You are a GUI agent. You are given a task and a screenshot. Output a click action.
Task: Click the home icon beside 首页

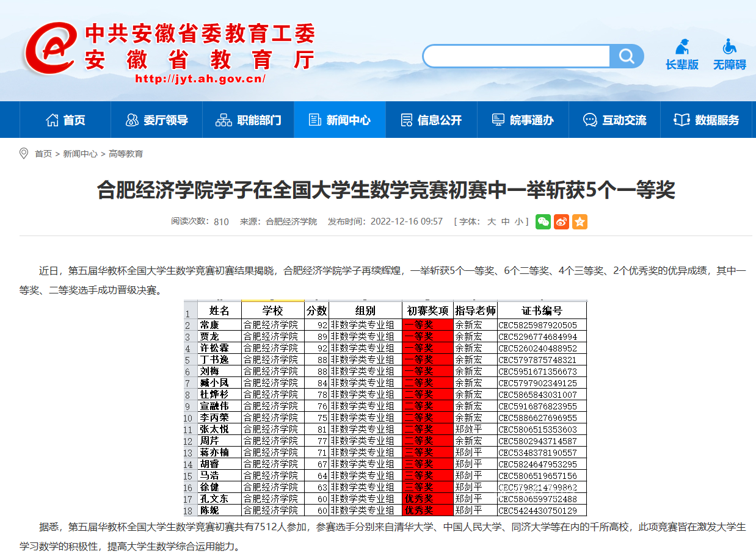point(53,120)
